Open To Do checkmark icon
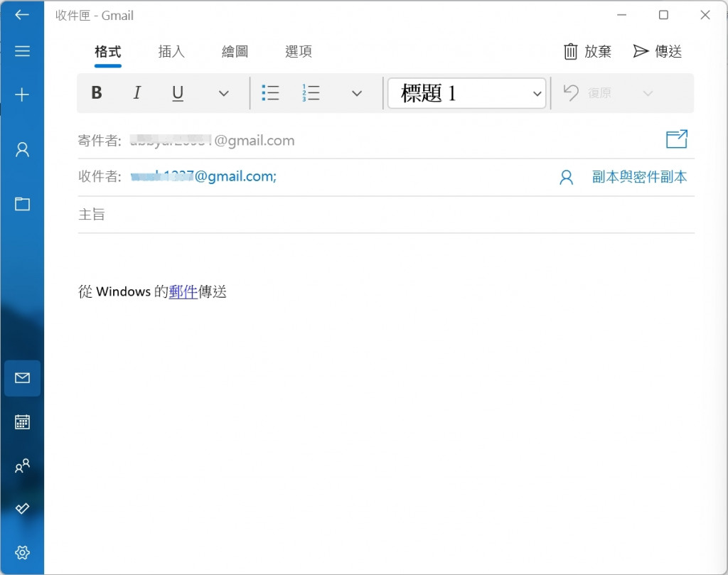 (x=22, y=509)
